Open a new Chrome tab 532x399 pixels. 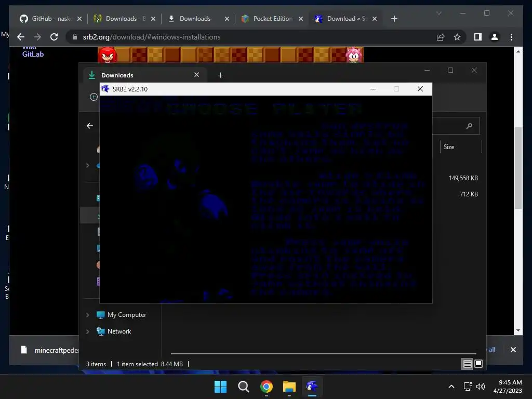[x=394, y=19]
